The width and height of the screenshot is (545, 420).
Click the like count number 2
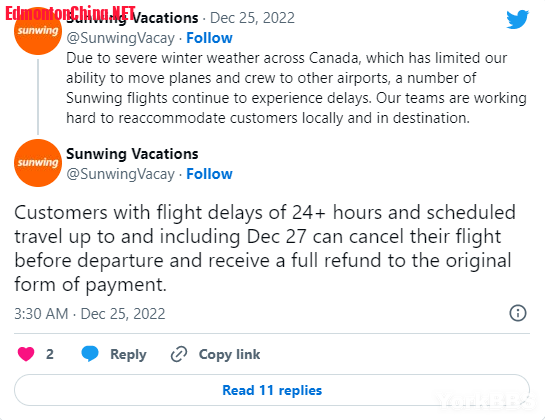50,354
